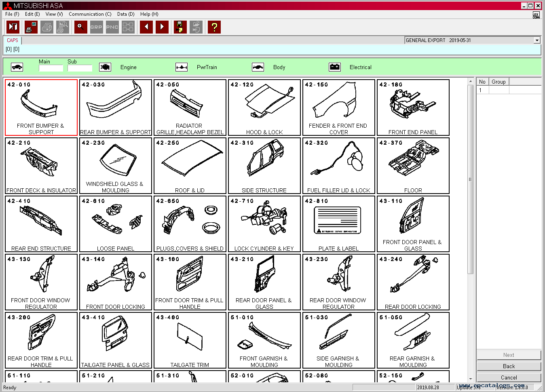Open 42-370 Floor thumbnail
Screen dimensions: 545x392
(413, 166)
